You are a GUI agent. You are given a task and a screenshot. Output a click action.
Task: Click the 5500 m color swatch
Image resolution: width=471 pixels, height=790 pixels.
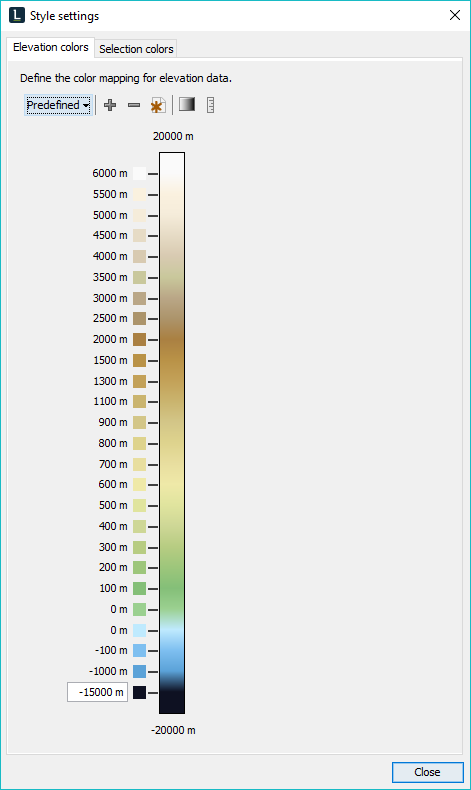click(x=140, y=194)
